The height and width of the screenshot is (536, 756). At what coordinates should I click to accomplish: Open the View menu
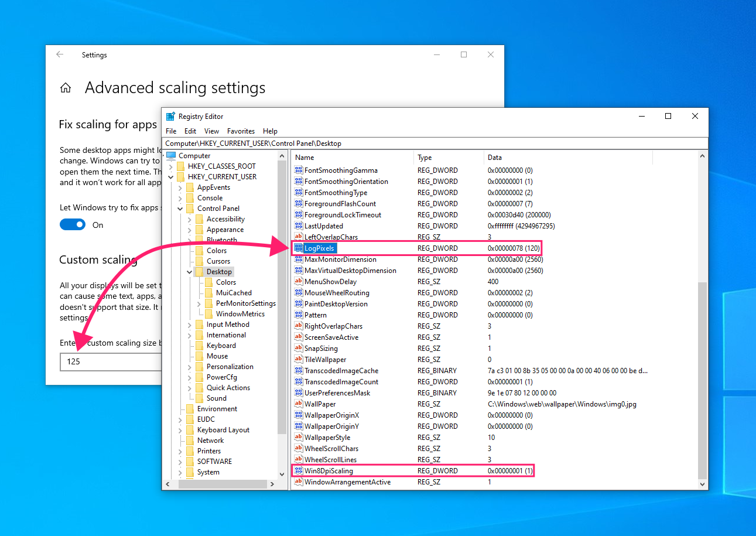pyautogui.click(x=211, y=131)
